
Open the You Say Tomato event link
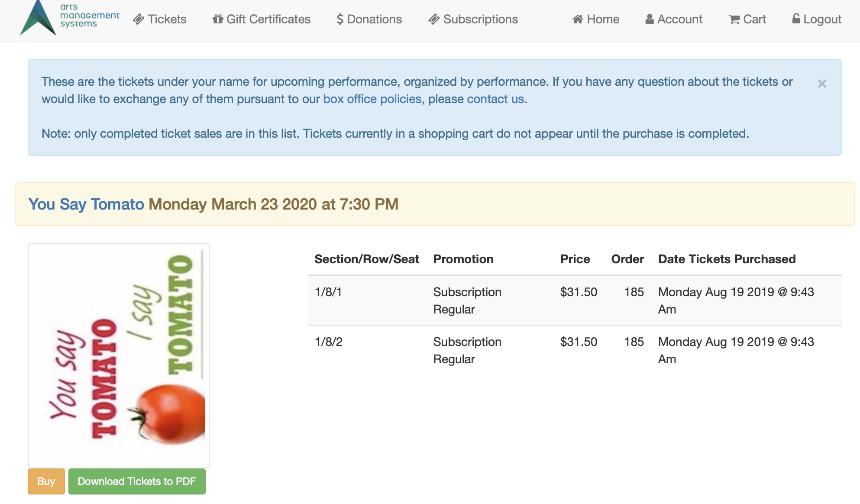click(86, 204)
